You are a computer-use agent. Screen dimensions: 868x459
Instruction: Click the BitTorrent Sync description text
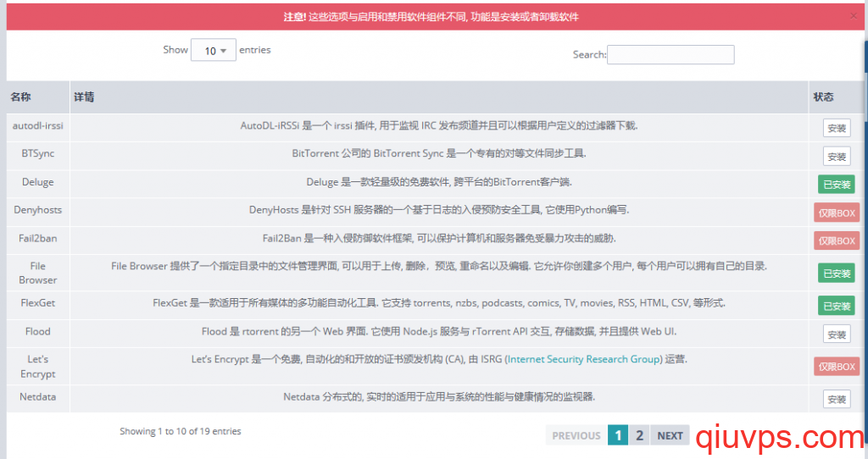[439, 153]
